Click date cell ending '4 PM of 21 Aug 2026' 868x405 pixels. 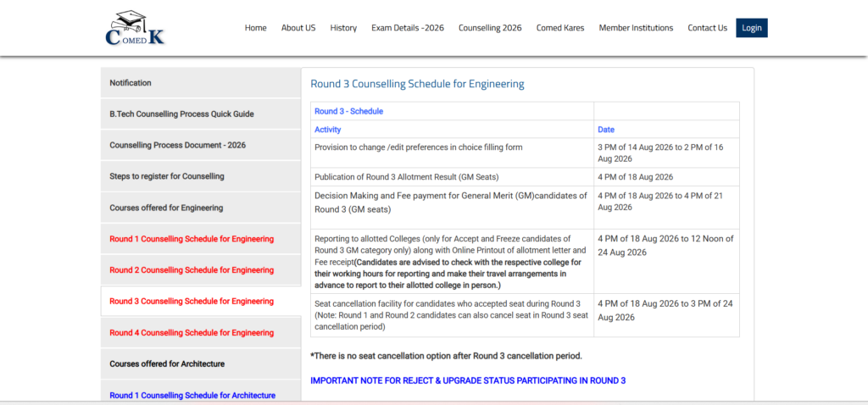click(x=667, y=208)
